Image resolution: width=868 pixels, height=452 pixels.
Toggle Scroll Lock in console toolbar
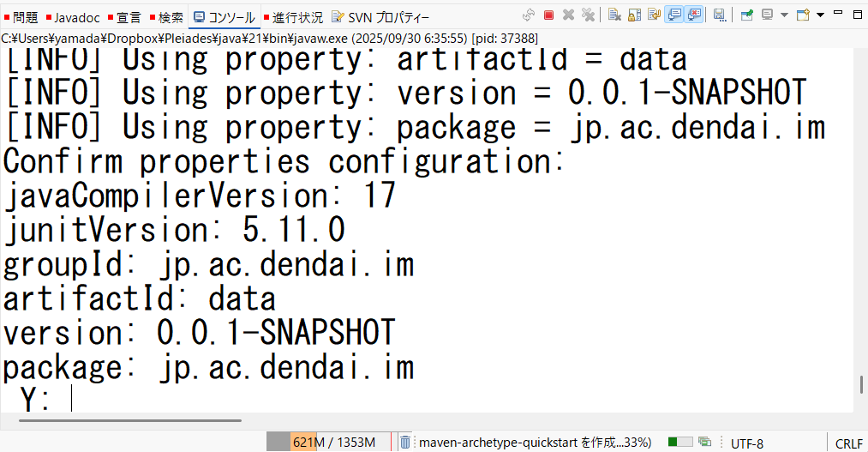click(x=635, y=15)
